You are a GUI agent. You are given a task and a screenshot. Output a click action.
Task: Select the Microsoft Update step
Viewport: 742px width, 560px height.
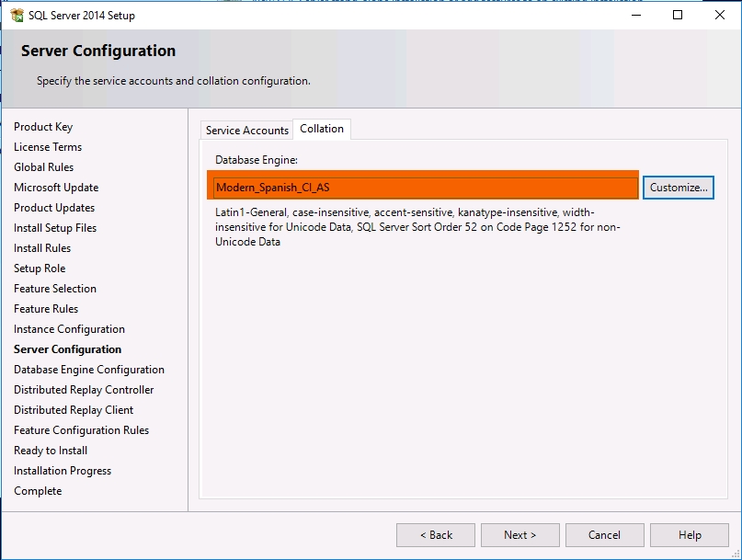click(x=56, y=188)
